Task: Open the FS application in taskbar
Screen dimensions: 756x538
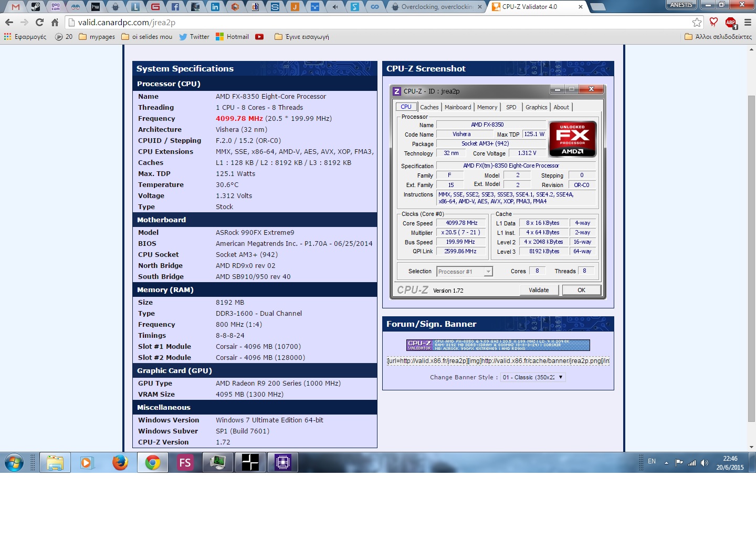Action: coord(185,463)
